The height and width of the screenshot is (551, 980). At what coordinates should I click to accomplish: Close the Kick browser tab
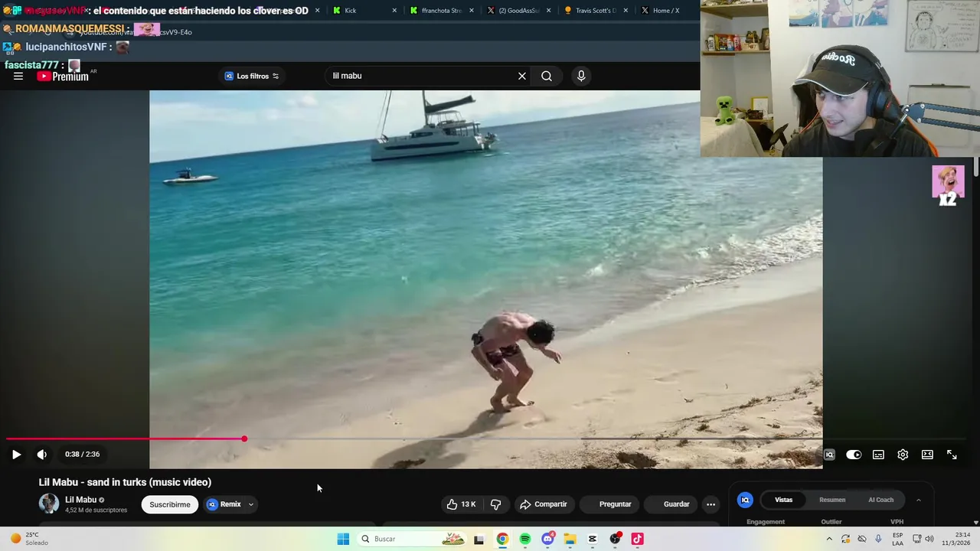pos(394,11)
